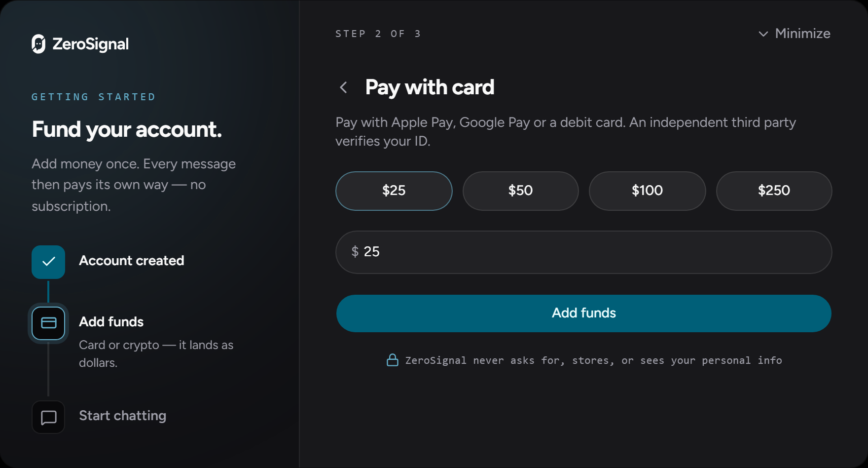This screenshot has height=468, width=868.
Task: Click the chevron next to Minimize
Action: point(763,34)
